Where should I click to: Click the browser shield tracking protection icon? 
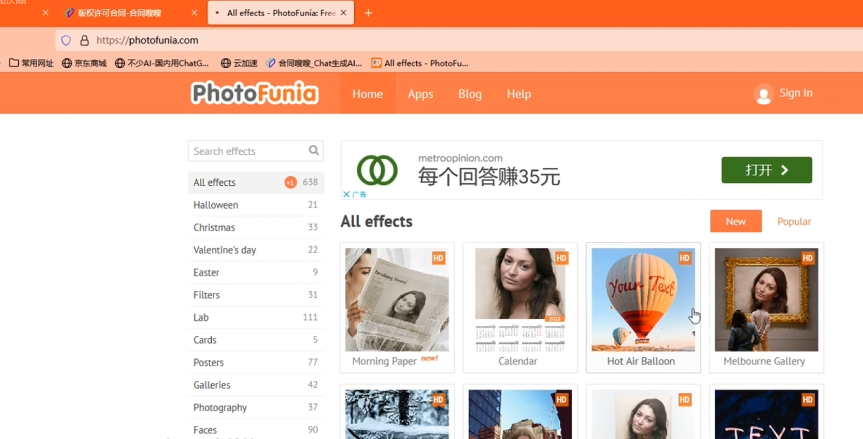pos(66,40)
